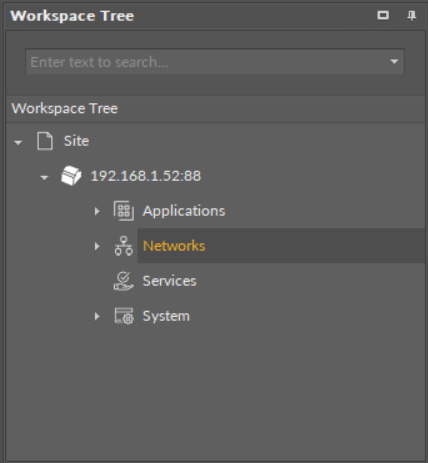Click the Applications grid icon

(124, 211)
